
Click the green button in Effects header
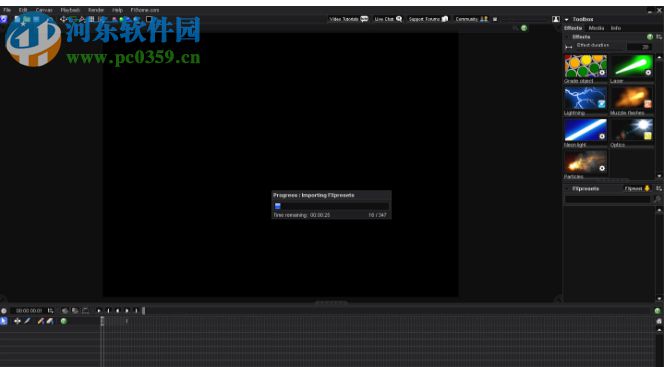650,37
